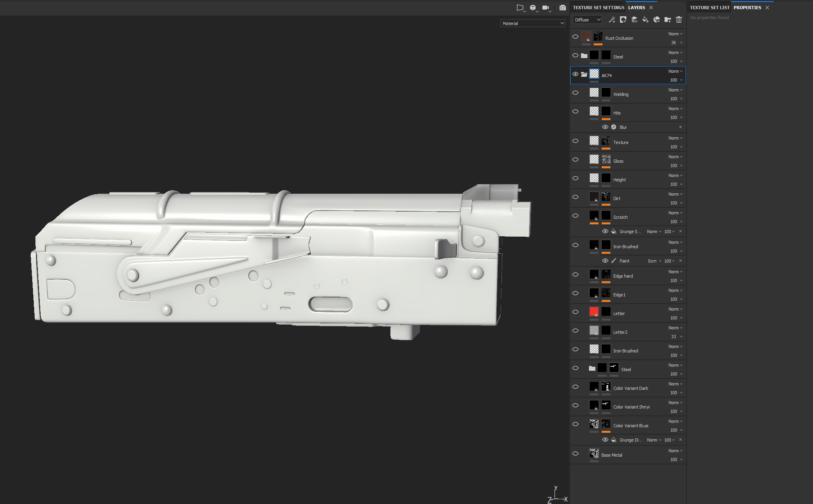Open the Material view mode dropdown
Image resolution: width=813 pixels, height=504 pixels.
coord(532,23)
